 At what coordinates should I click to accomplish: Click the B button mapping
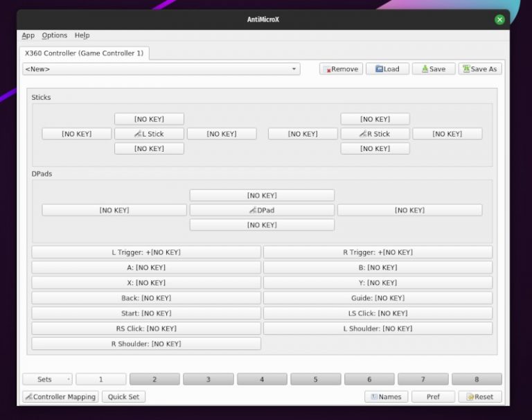pos(378,268)
